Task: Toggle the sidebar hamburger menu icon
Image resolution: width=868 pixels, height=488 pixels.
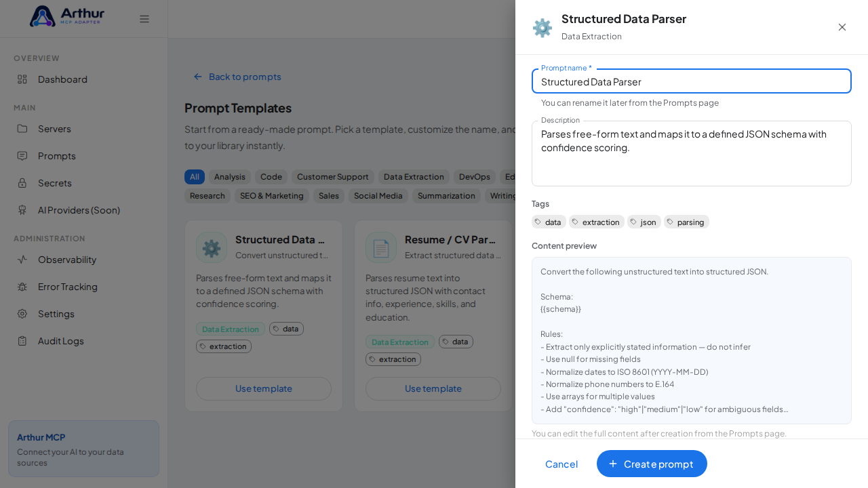Action: [x=144, y=19]
